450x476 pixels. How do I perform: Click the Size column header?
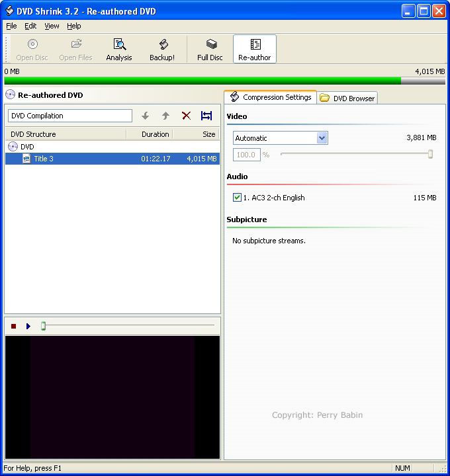tap(196, 134)
